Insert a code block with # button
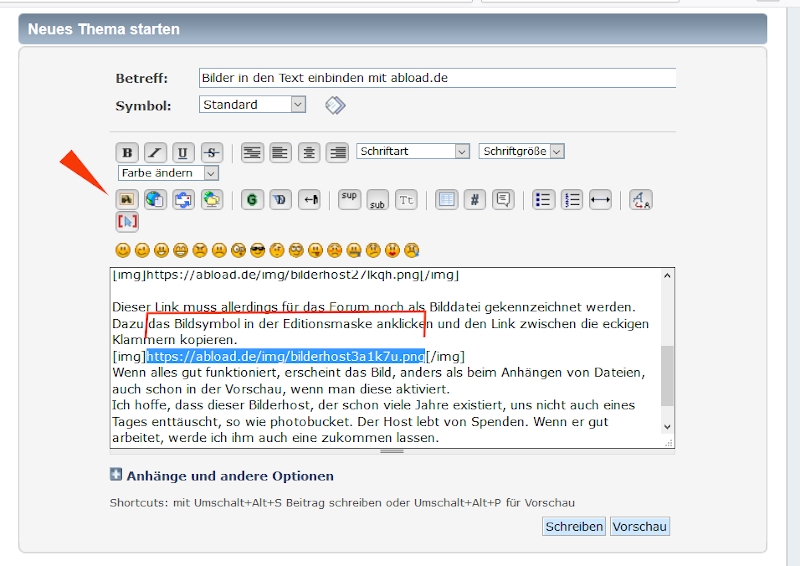 coord(474,199)
